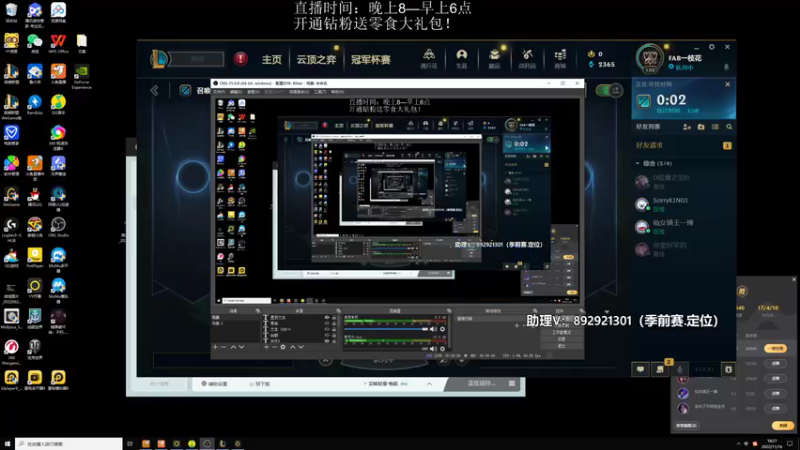Click the microphone voice icon
Image resolution: width=800 pixels, height=450 pixels.
tap(680, 369)
